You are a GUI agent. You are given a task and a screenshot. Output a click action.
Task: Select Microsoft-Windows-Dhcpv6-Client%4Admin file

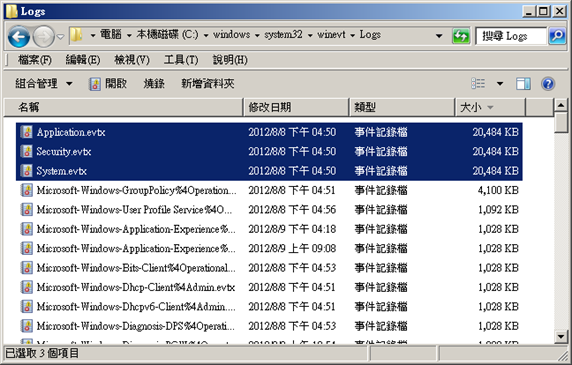[x=136, y=306]
